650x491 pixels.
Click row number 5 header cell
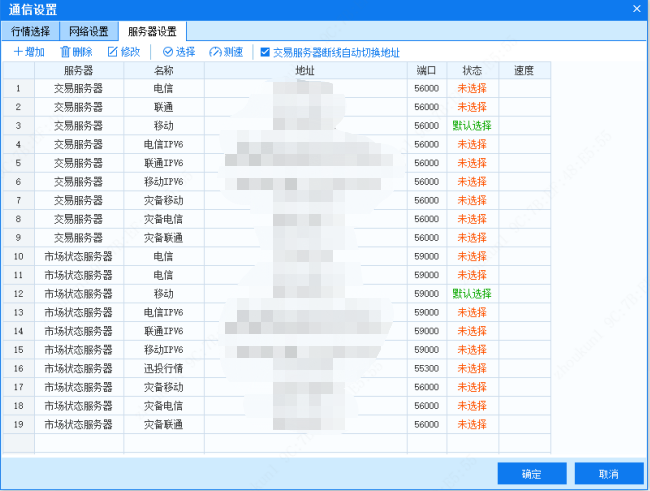click(x=18, y=163)
